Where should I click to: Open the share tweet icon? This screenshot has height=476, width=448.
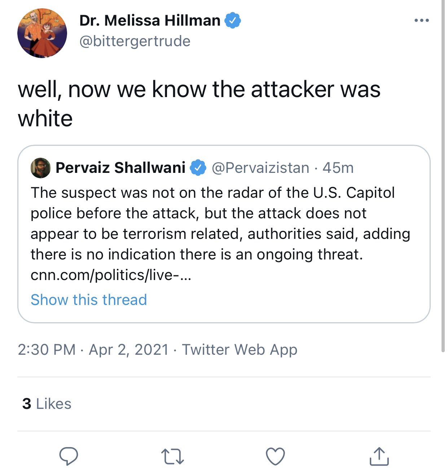379,456
